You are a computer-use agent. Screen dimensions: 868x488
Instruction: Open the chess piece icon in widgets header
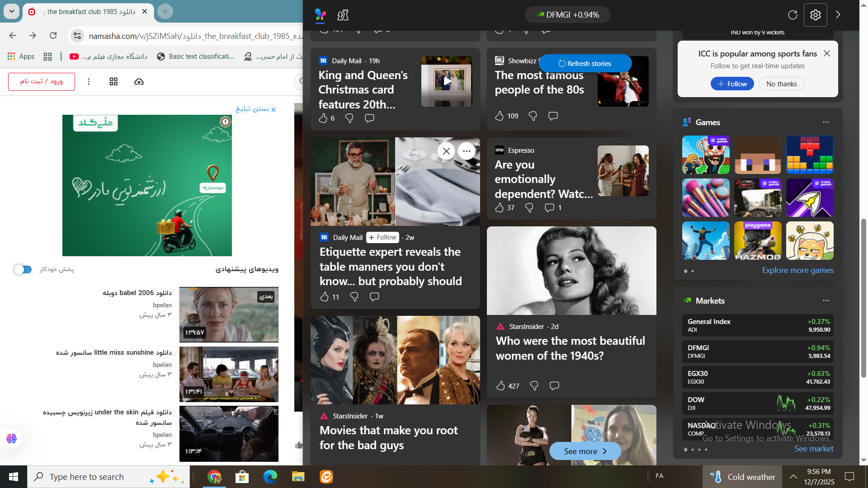[x=343, y=15]
